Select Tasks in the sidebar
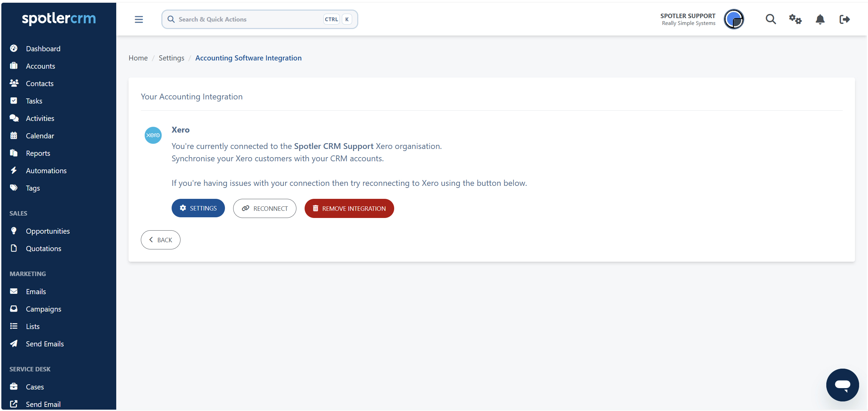868x411 pixels. coord(34,101)
